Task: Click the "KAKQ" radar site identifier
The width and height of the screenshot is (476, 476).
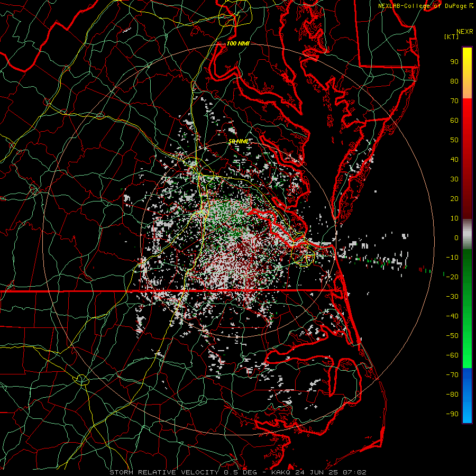Action: point(281,472)
